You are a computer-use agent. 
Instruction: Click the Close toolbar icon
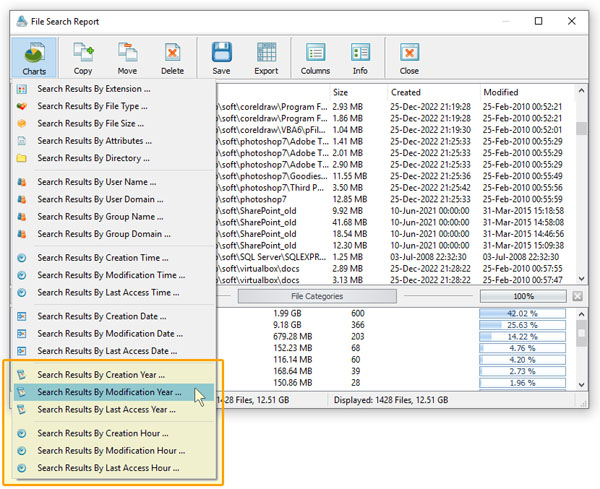pos(409,57)
